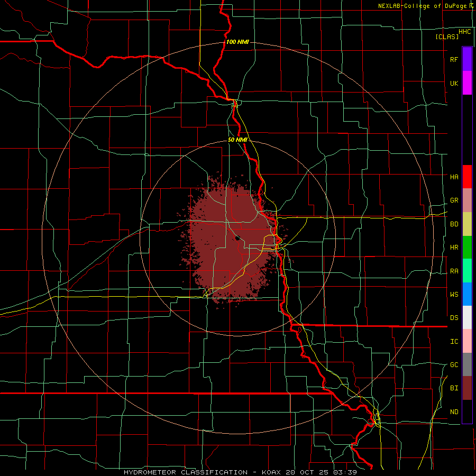The height and width of the screenshot is (476, 476).
Task: Click the HYDROMETEOR CLASSIFICATION title text
Action: point(186,472)
